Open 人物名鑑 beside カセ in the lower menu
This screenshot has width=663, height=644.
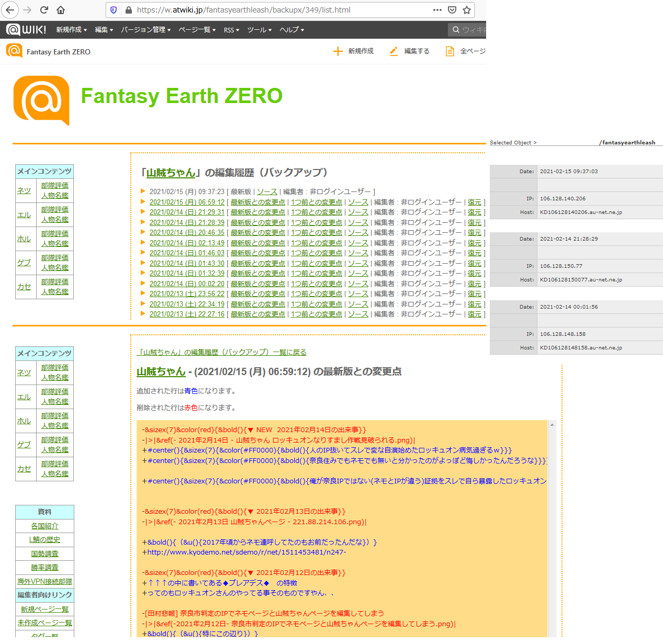tap(55, 474)
